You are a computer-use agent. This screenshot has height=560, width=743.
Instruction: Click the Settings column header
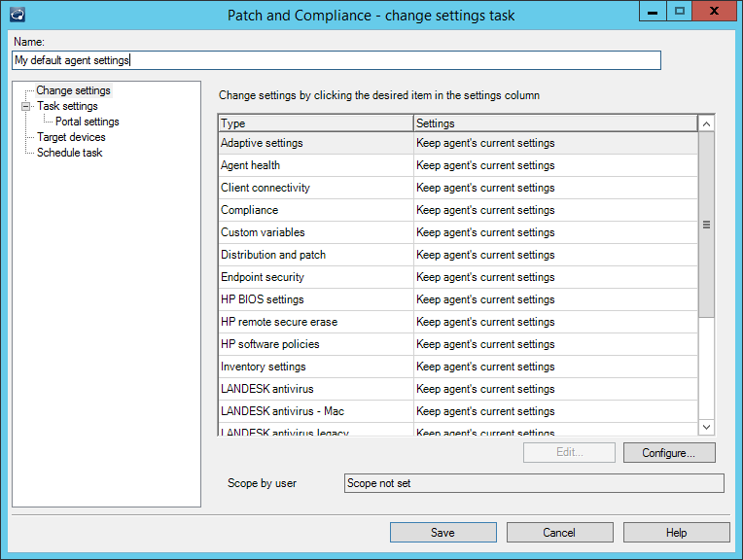tap(554, 123)
